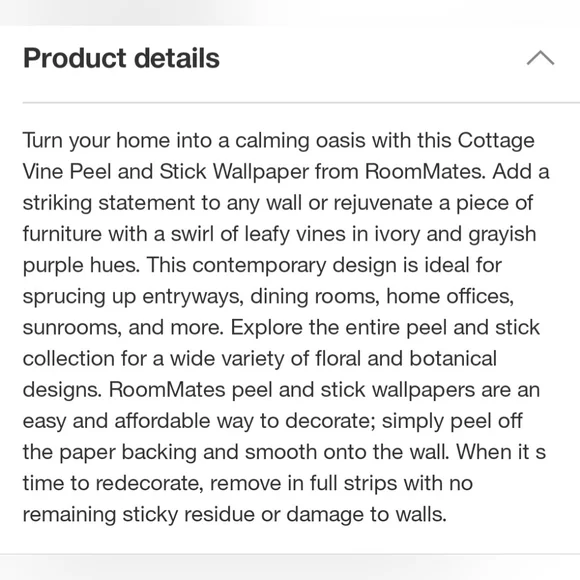Image resolution: width=580 pixels, height=580 pixels.
Task: Collapse the Product details chevron
Action: pyautogui.click(x=540, y=58)
